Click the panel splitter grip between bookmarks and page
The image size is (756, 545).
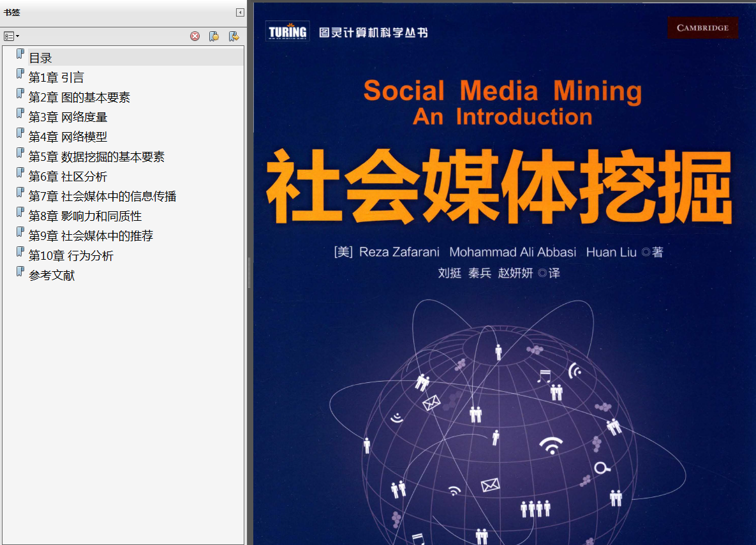pyautogui.click(x=249, y=272)
